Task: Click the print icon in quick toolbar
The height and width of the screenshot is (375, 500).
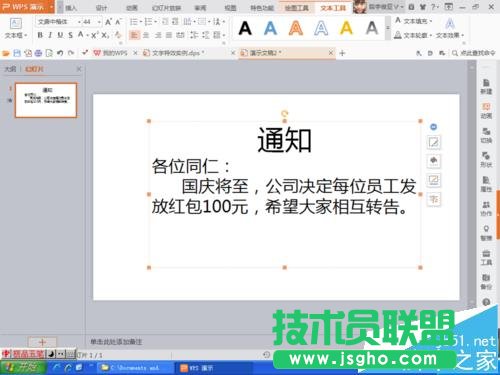Action: coord(38,53)
